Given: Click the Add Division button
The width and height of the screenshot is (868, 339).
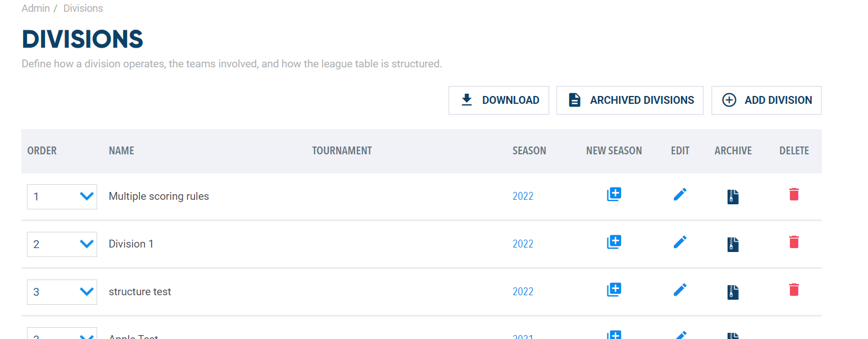Looking at the screenshot, I should tap(766, 100).
